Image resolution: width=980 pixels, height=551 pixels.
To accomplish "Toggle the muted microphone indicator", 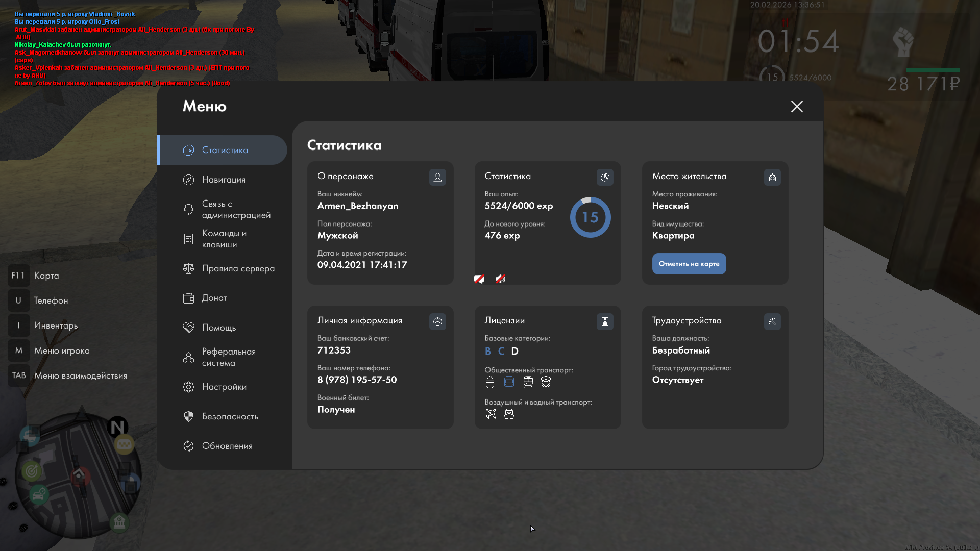I will (479, 279).
